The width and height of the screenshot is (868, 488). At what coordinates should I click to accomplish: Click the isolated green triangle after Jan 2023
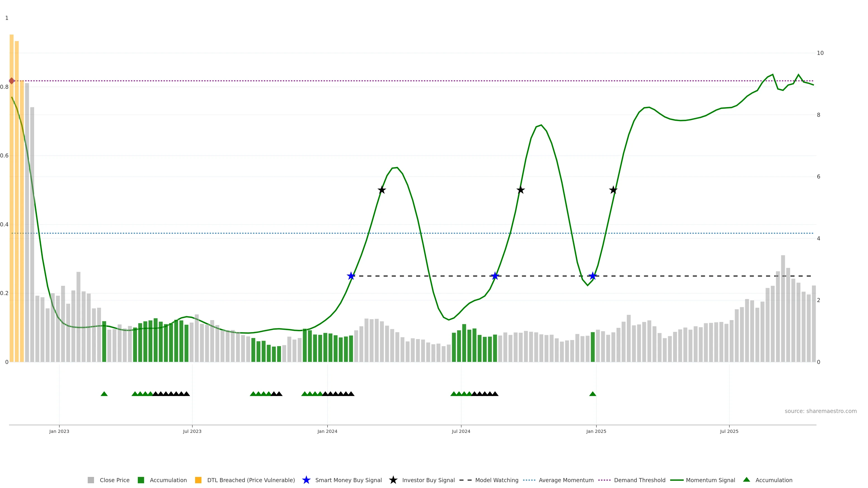[104, 394]
